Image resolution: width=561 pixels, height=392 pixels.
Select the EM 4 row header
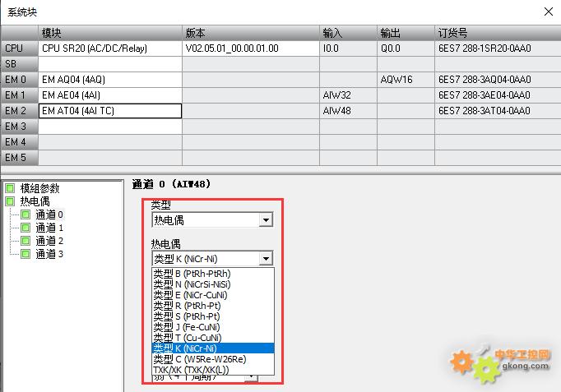[x=20, y=142]
